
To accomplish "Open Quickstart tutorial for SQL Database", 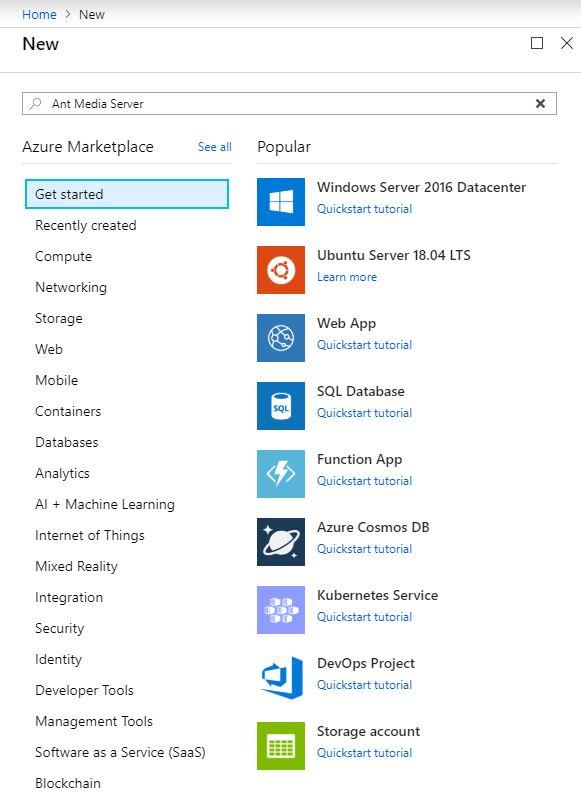I will pos(364,413).
